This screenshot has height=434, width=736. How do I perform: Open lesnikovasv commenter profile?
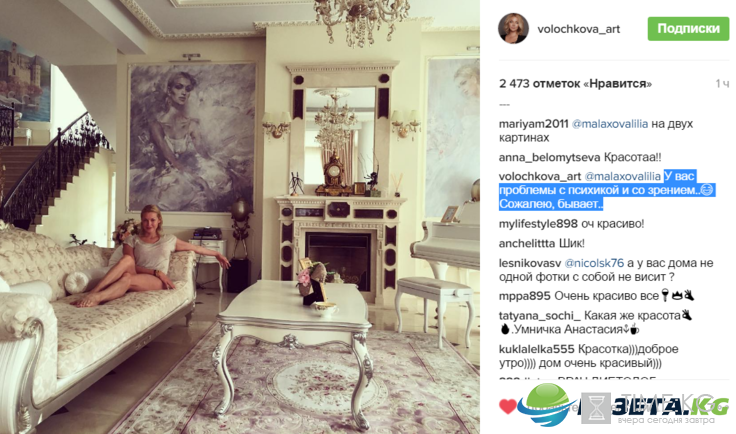(529, 263)
